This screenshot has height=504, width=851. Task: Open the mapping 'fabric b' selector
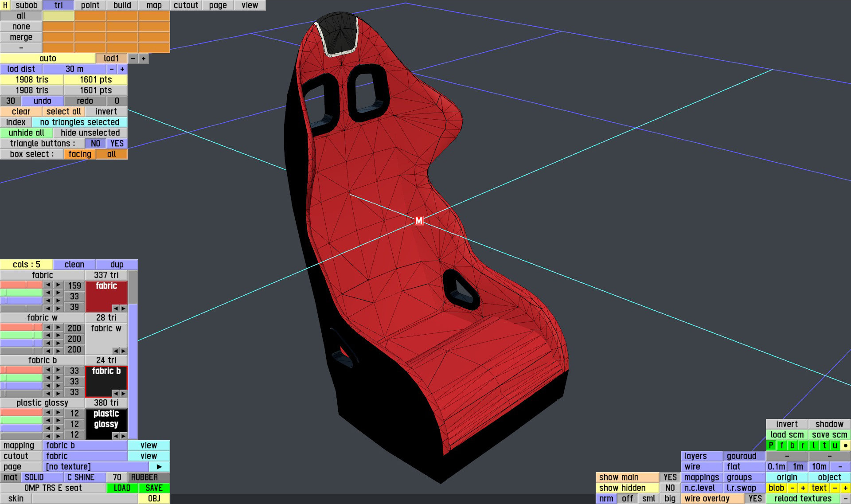click(x=84, y=445)
